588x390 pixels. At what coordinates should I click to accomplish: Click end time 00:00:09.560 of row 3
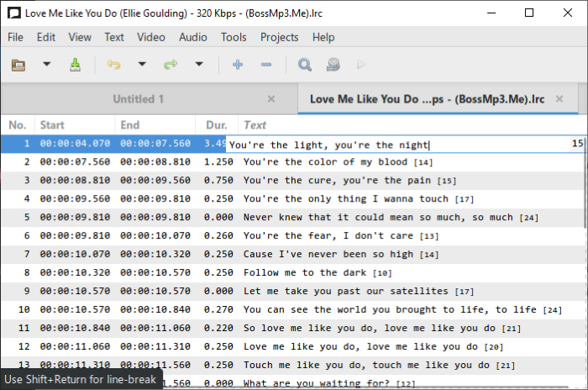[x=155, y=180]
